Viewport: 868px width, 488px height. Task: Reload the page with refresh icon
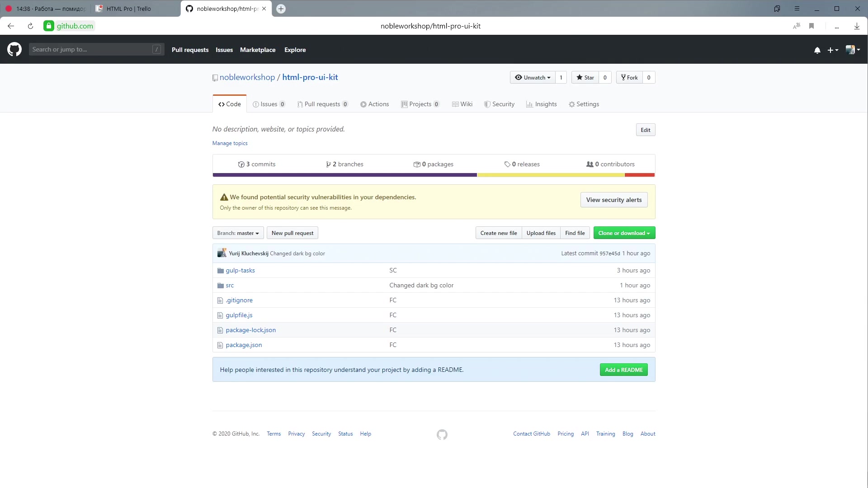click(x=30, y=26)
